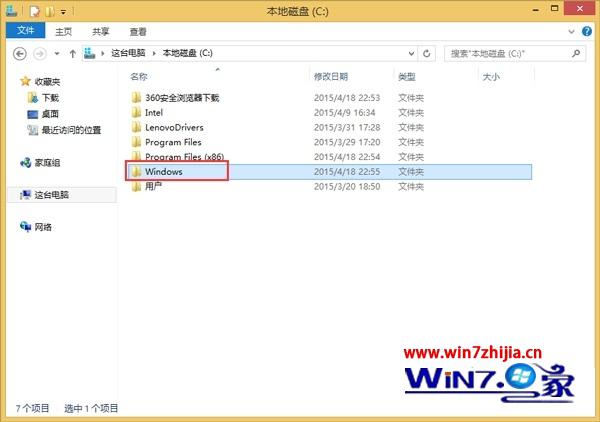The width and height of the screenshot is (600, 422).
Task: Click the 7 个项目 status bar text
Action: point(32,409)
